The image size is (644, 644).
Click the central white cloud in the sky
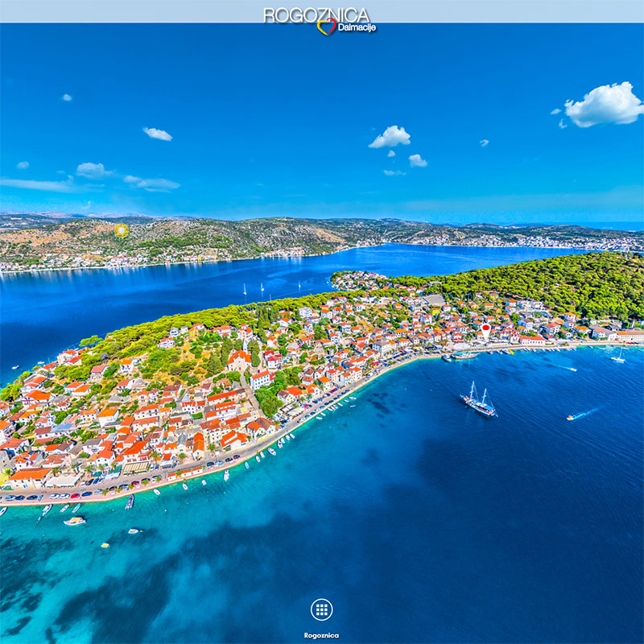pos(390,137)
